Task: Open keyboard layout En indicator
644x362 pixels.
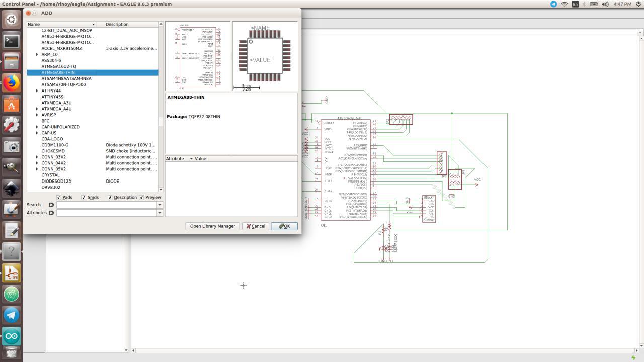Action: click(x=575, y=4)
